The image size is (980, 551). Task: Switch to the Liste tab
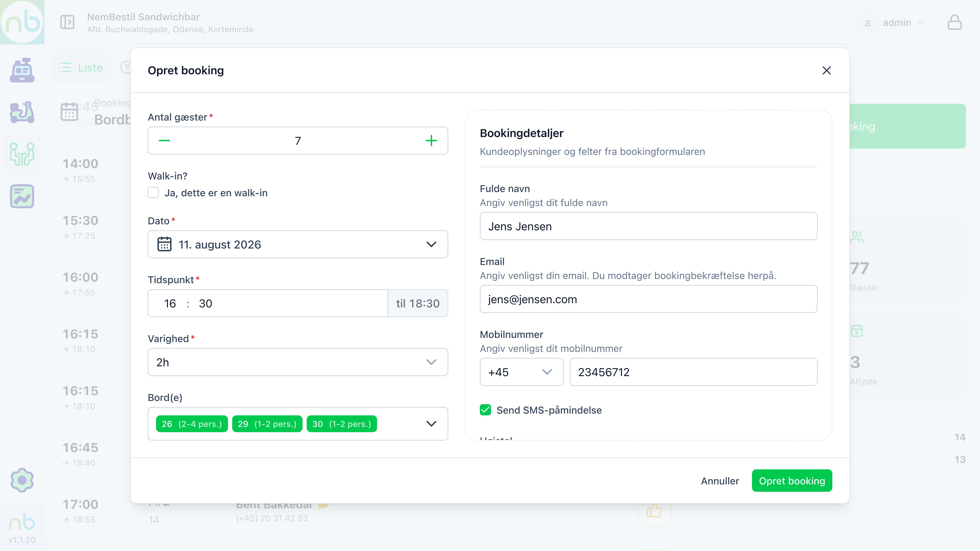click(81, 68)
